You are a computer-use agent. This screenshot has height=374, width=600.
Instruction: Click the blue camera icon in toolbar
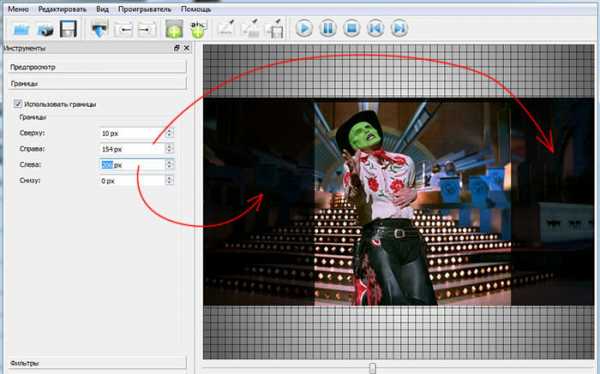pos(45,29)
